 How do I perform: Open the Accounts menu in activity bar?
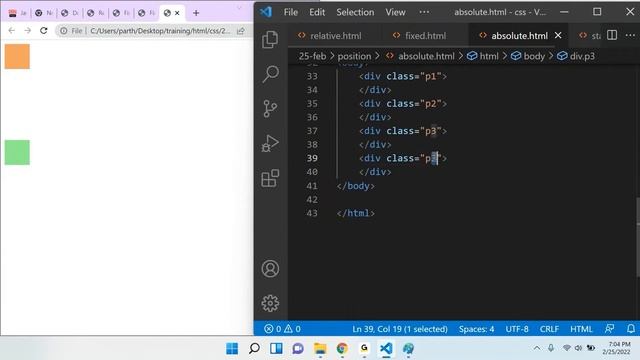(x=270, y=269)
